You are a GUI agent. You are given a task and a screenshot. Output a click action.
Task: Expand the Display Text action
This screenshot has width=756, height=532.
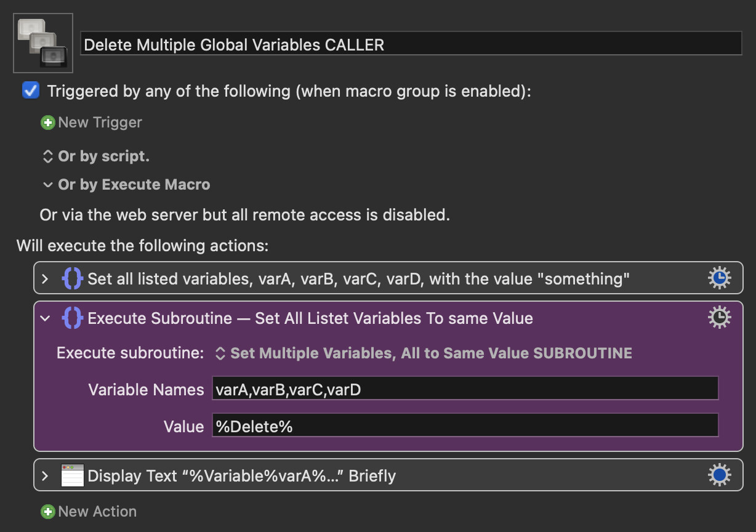tap(45, 476)
